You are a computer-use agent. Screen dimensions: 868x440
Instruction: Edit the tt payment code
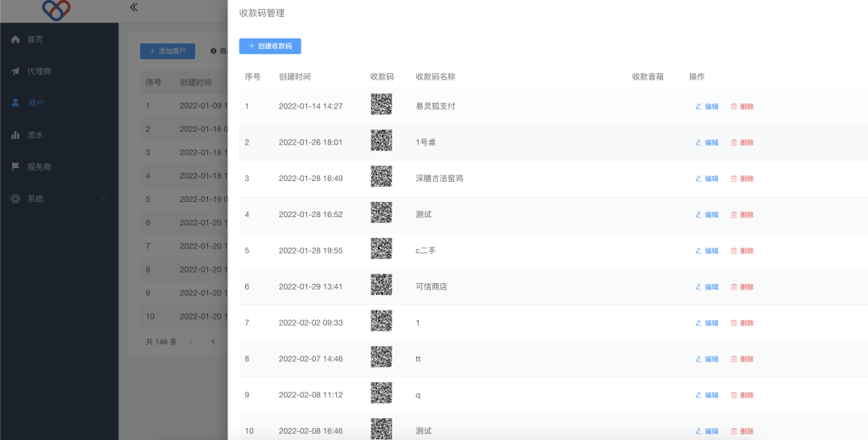(707, 359)
